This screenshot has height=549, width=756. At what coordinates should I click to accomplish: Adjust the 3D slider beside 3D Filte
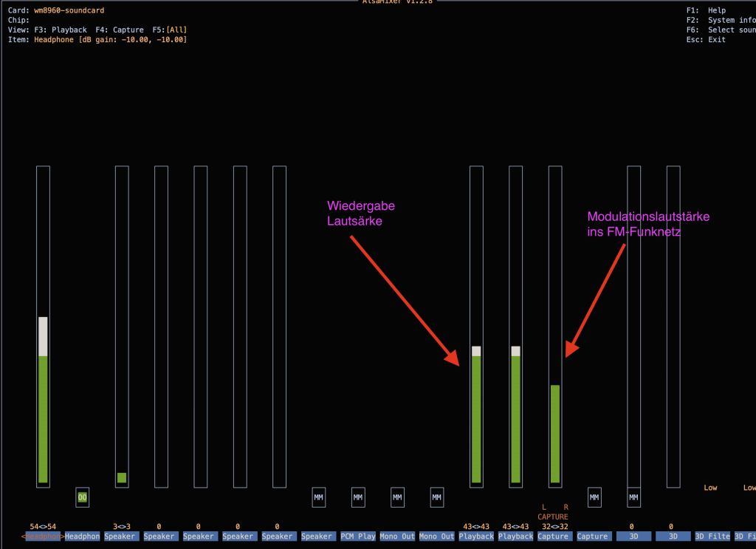pyautogui.click(x=673, y=327)
